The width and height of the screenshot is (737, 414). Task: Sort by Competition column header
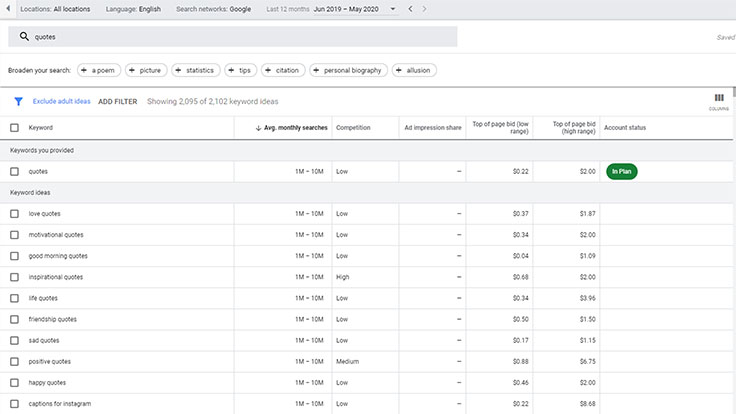pos(353,128)
